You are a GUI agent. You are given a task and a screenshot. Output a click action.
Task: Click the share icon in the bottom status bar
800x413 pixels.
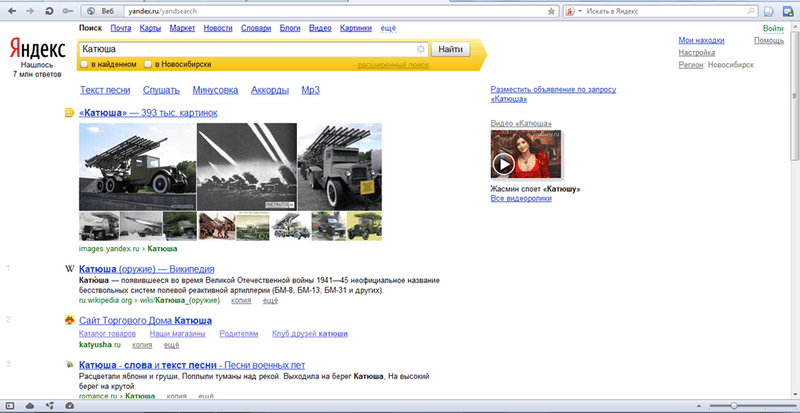pyautogui.click(x=49, y=404)
